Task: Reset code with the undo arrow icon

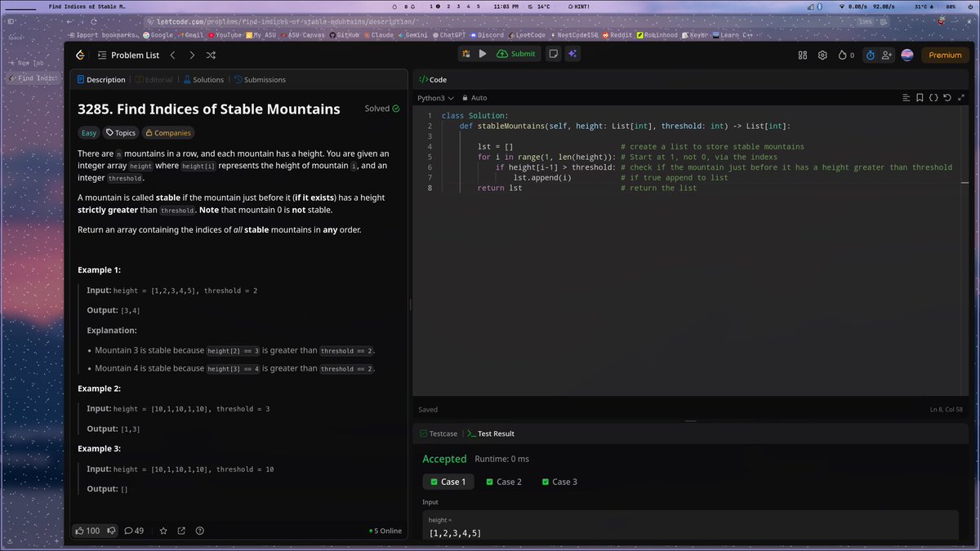Action: (947, 97)
